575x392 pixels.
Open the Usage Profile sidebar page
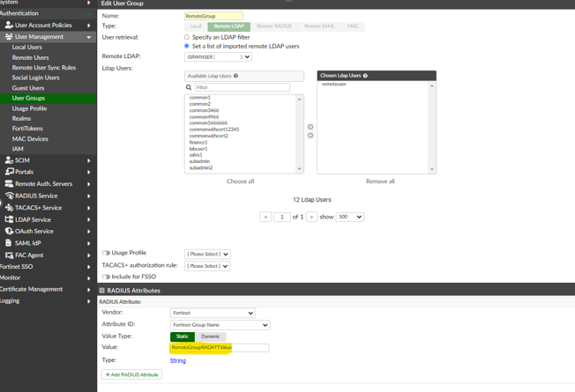coord(29,109)
